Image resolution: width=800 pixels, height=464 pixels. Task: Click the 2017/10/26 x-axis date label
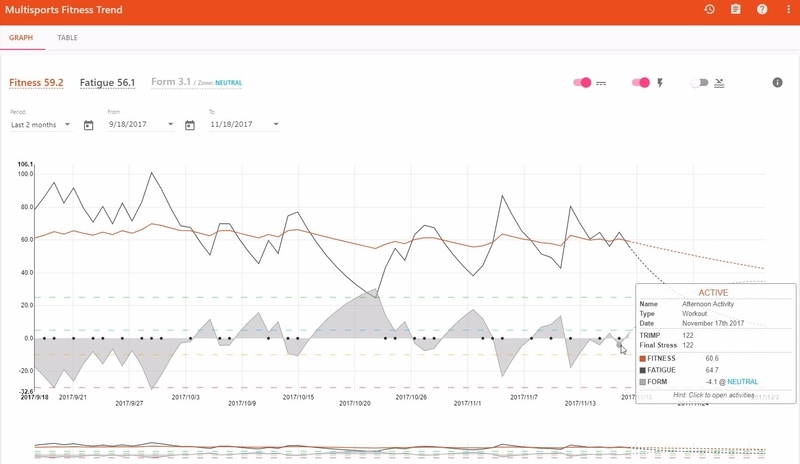pyautogui.click(x=411, y=397)
